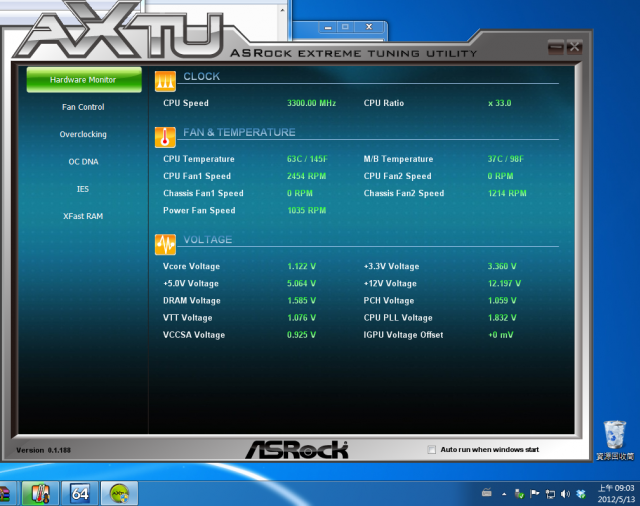Open the volume speaker tray icon

[x=565, y=494]
